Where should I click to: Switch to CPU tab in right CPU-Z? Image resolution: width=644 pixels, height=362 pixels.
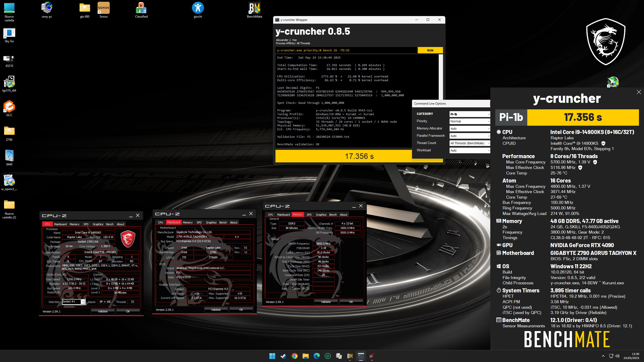[x=270, y=215]
